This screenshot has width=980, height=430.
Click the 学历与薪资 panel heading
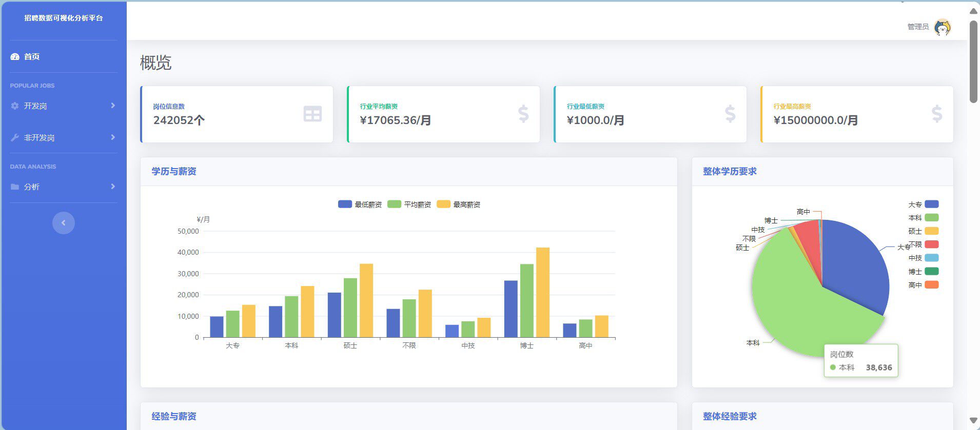pyautogui.click(x=174, y=171)
